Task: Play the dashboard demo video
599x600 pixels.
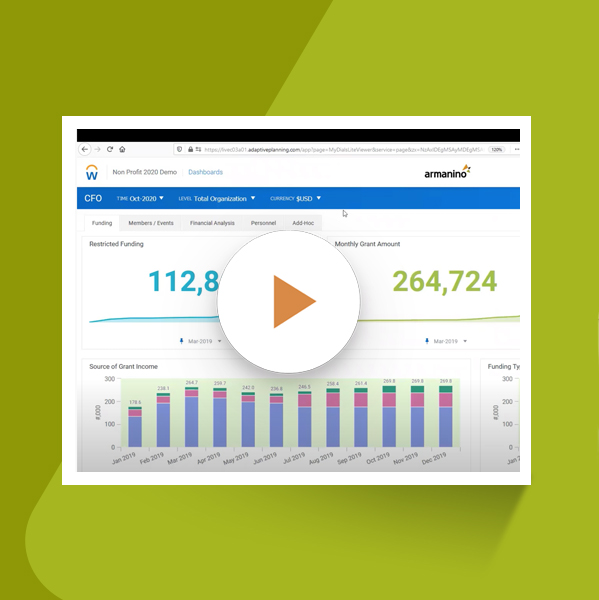Action: click(x=289, y=302)
